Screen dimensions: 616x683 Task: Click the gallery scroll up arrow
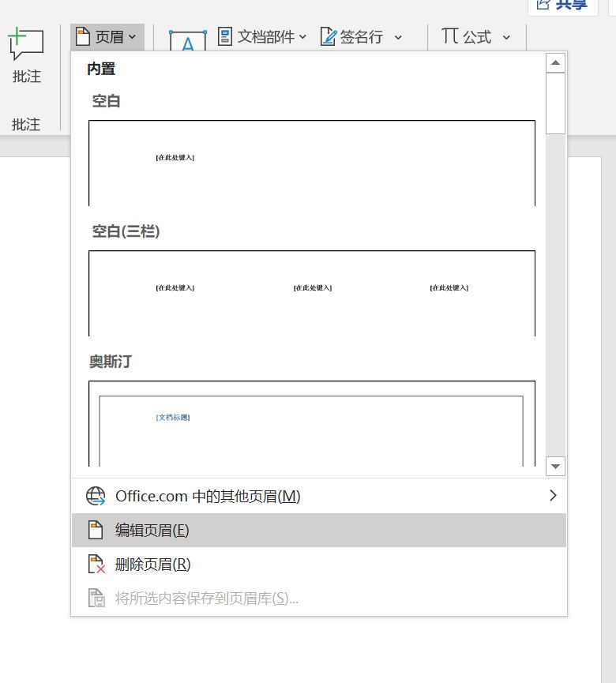[555, 62]
